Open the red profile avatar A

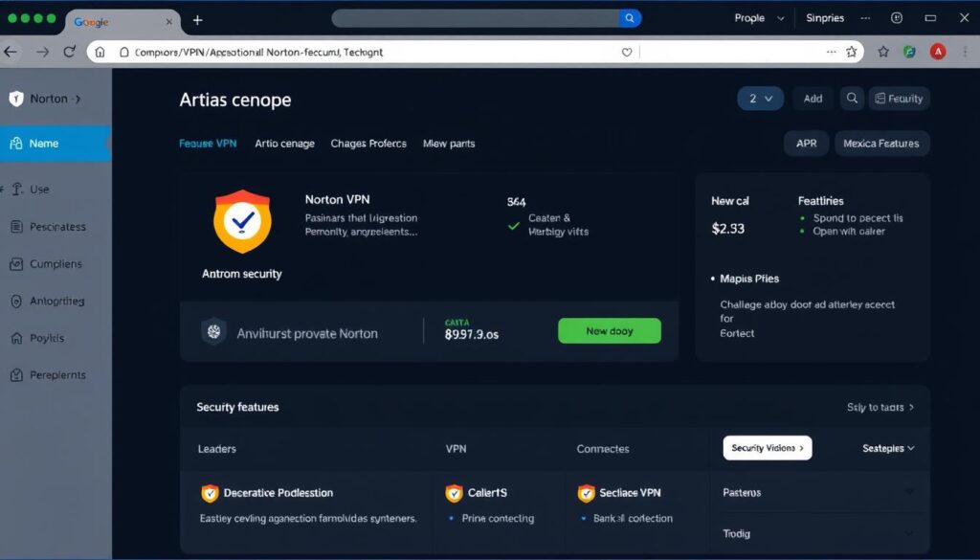pyautogui.click(x=938, y=52)
